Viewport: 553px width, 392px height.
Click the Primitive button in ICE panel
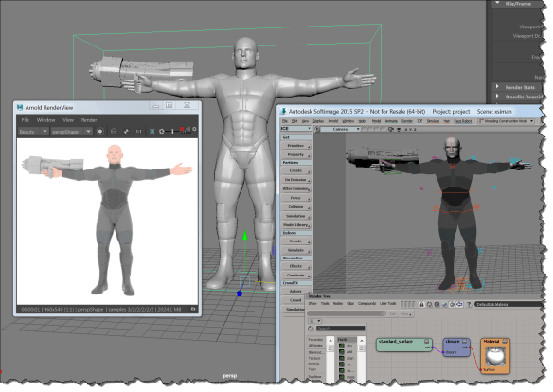[x=295, y=146]
